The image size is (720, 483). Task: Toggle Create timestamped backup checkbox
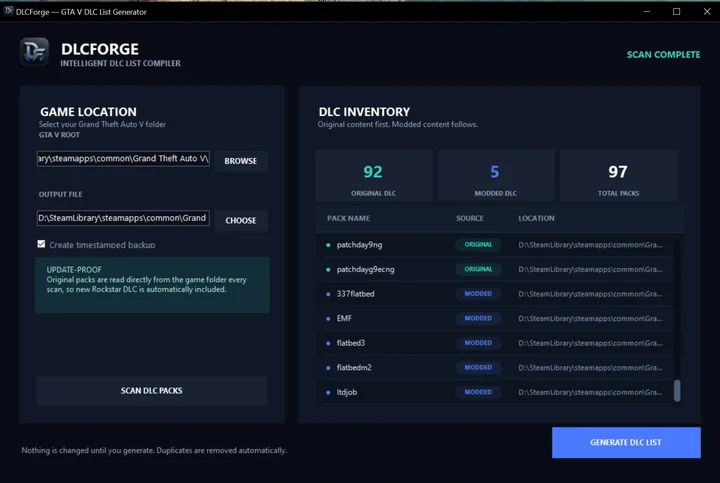pyautogui.click(x=41, y=244)
